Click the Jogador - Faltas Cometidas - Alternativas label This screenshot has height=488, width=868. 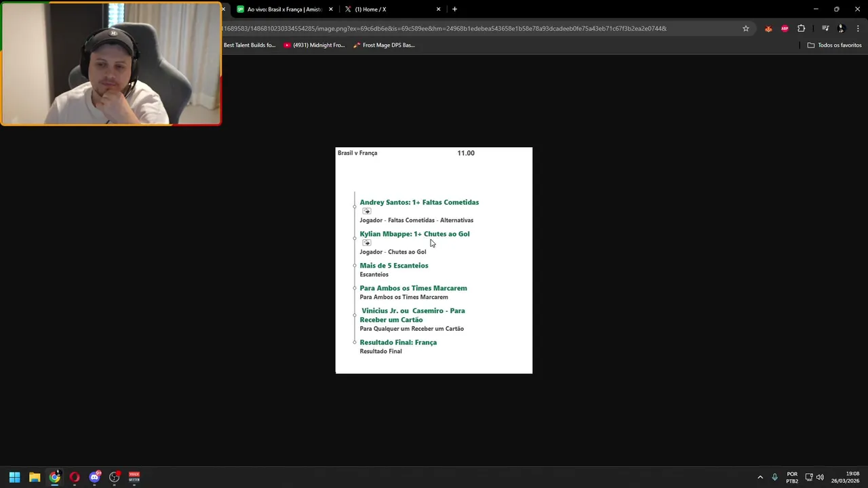coord(416,220)
